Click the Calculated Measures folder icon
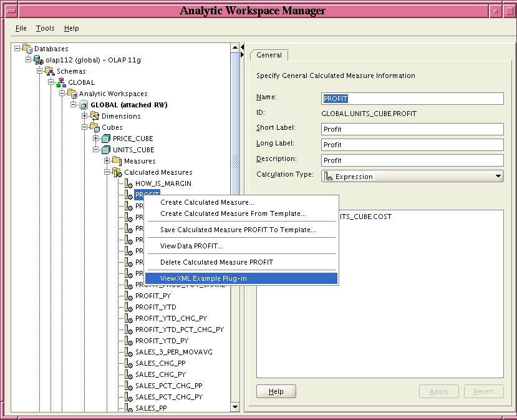Viewport: 517px width, 420px height. [117, 172]
